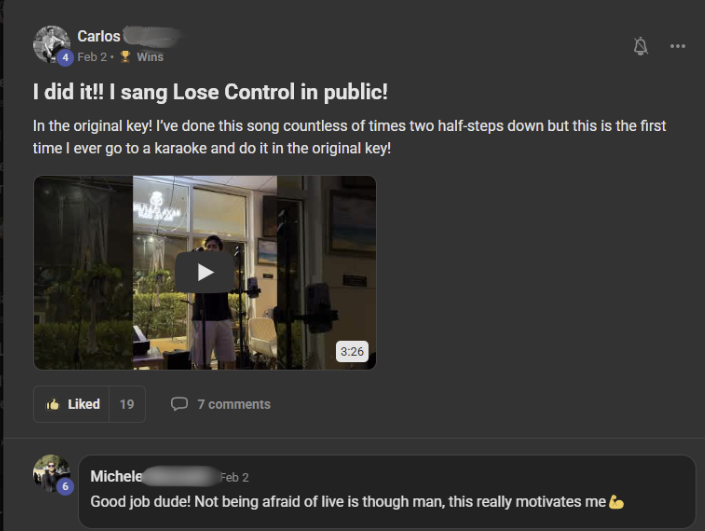Click the 3:26 video duration badge

352,351
